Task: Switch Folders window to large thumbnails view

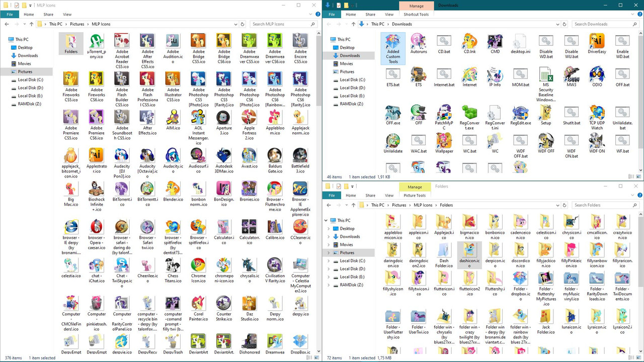Action: click(x=639, y=358)
